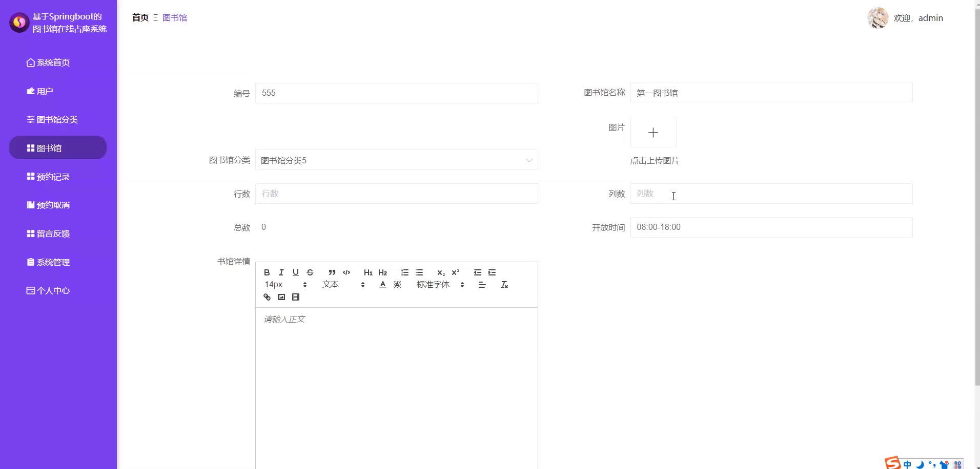Open 预约记录 in the sidebar
The image size is (980, 469).
48,177
